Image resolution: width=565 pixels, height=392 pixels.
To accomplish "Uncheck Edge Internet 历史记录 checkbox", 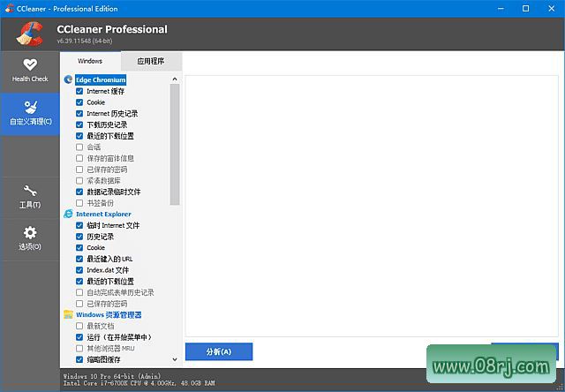I will 79,114.
